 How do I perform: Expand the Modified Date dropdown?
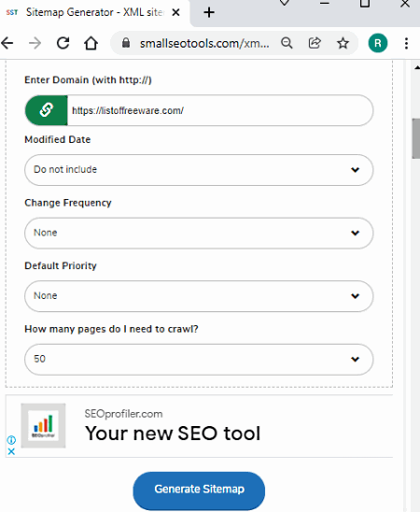(x=199, y=170)
